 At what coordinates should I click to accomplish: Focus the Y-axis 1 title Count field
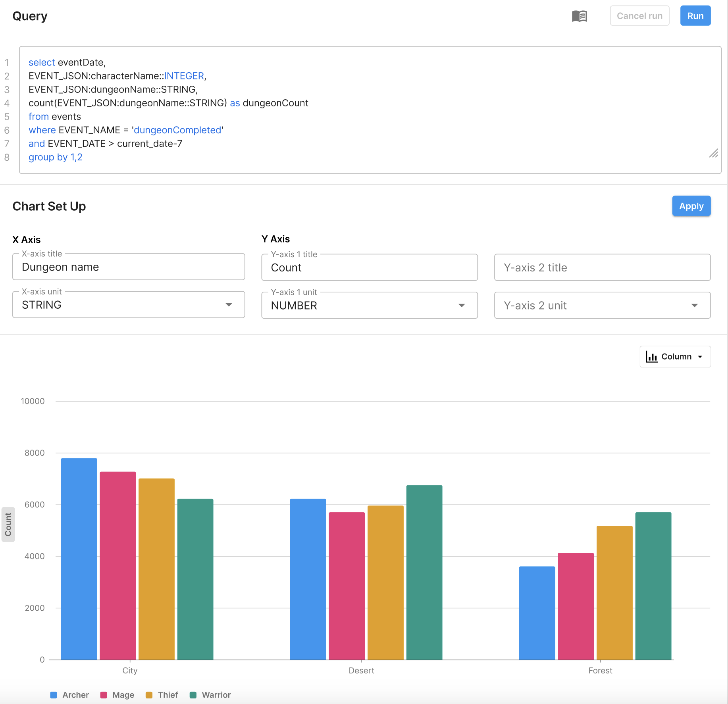pyautogui.click(x=369, y=268)
